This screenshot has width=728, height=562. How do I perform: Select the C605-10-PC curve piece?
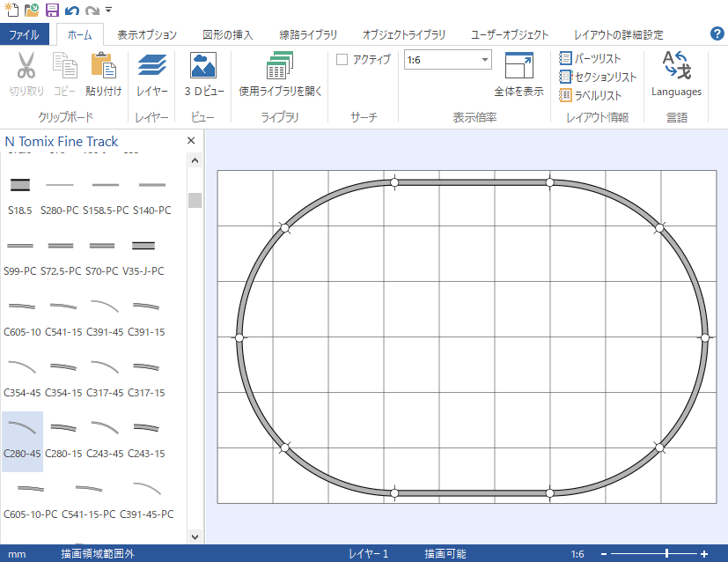(31, 499)
